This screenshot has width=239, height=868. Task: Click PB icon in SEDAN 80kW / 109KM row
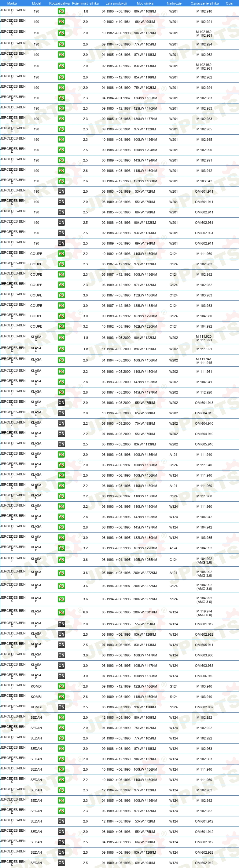(61, 717)
